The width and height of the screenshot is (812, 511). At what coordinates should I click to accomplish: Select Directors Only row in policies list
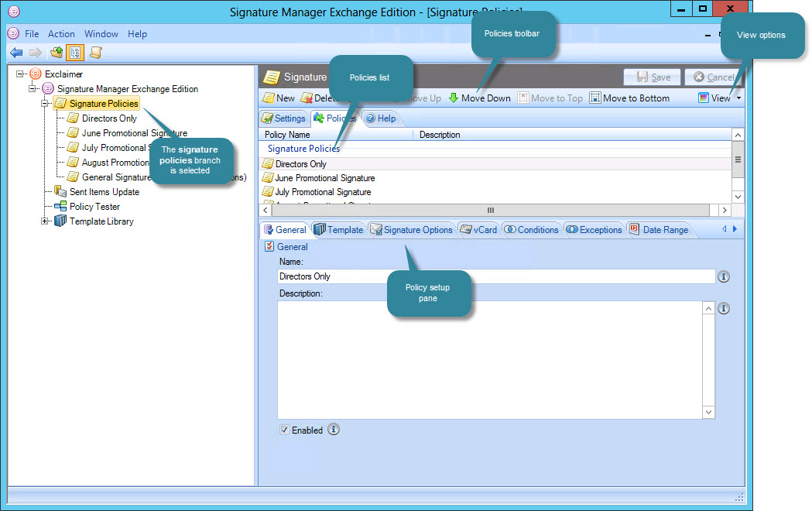495,163
